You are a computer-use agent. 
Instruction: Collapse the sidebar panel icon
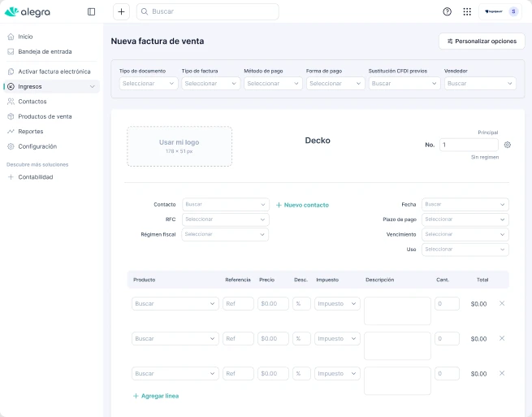[91, 12]
